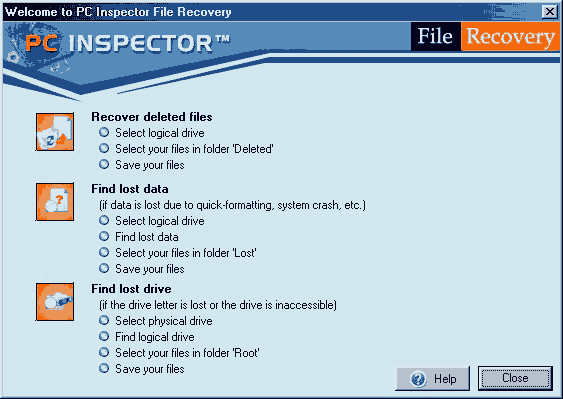Click the 'Recover deleted files' heading
Image resolution: width=563 pixels, height=399 pixels.
coord(152,117)
